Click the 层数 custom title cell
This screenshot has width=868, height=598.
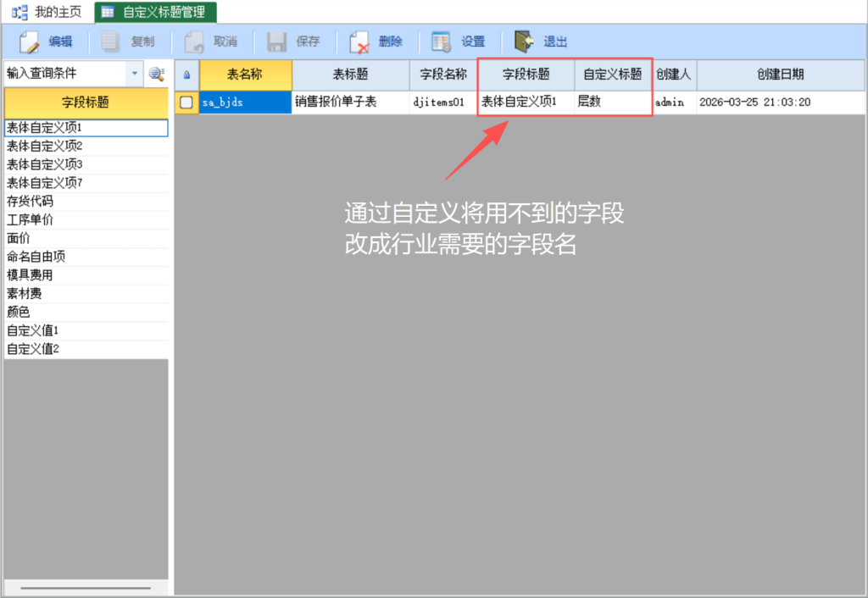[x=612, y=102]
